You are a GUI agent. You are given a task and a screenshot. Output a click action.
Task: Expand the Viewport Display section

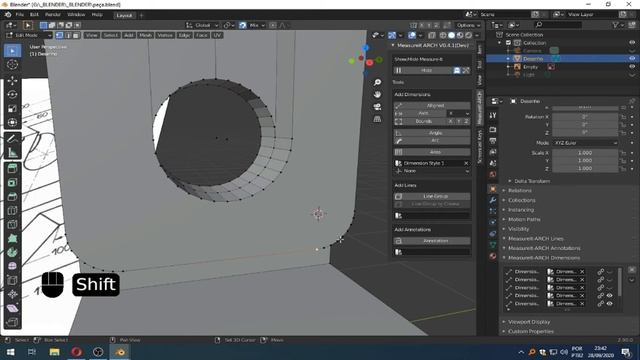pyautogui.click(x=529, y=322)
